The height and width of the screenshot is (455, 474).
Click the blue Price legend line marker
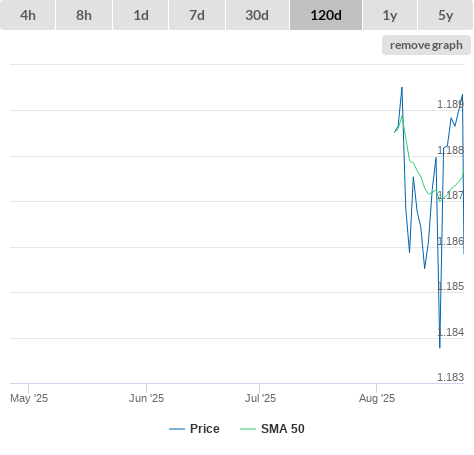177,429
